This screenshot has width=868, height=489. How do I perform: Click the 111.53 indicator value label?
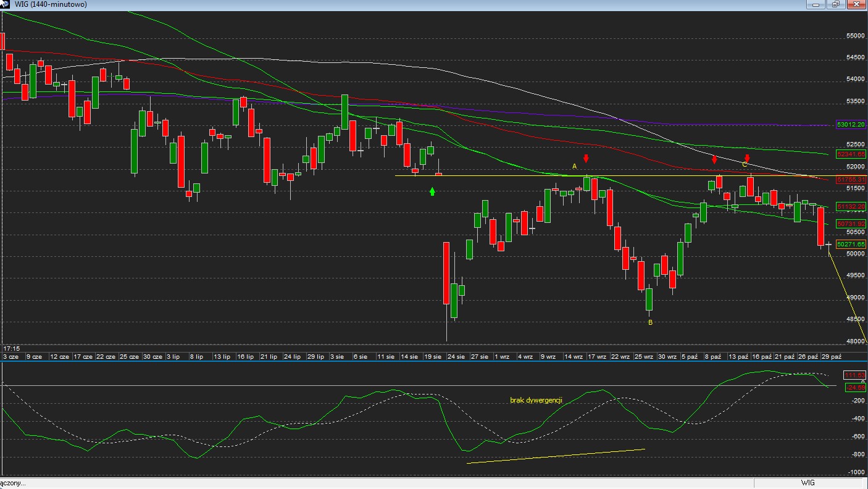(x=854, y=375)
